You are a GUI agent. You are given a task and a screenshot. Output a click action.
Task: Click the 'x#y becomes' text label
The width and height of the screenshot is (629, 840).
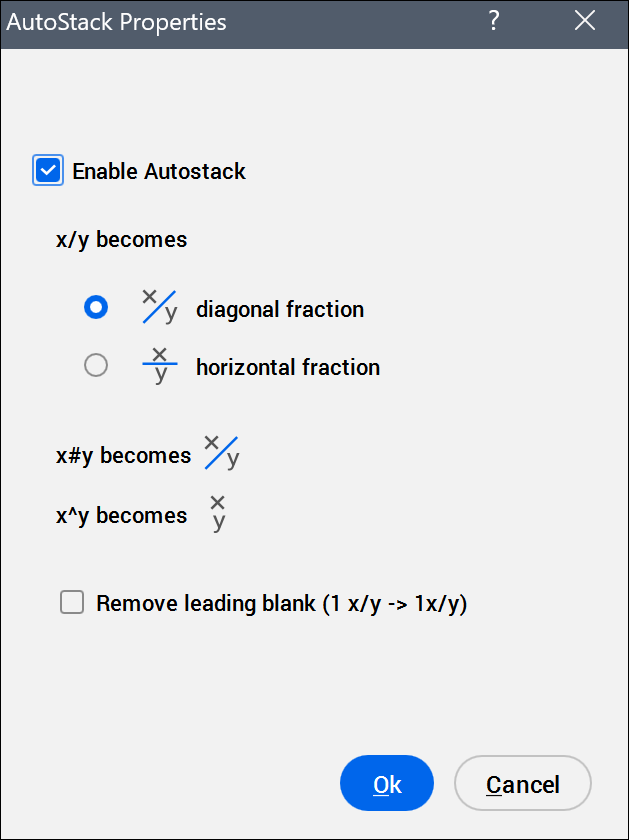pos(123,456)
